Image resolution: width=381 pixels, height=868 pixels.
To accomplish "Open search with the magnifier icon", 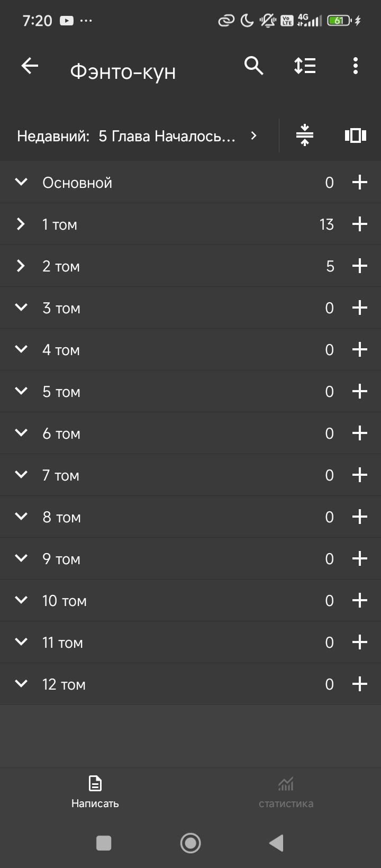I will [253, 66].
